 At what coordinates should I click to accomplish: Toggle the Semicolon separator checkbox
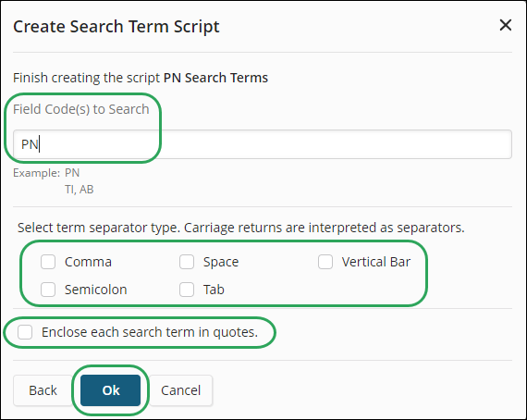(x=48, y=290)
